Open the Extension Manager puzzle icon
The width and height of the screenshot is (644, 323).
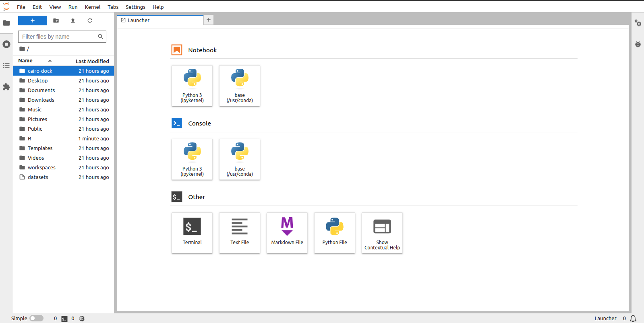(6, 87)
